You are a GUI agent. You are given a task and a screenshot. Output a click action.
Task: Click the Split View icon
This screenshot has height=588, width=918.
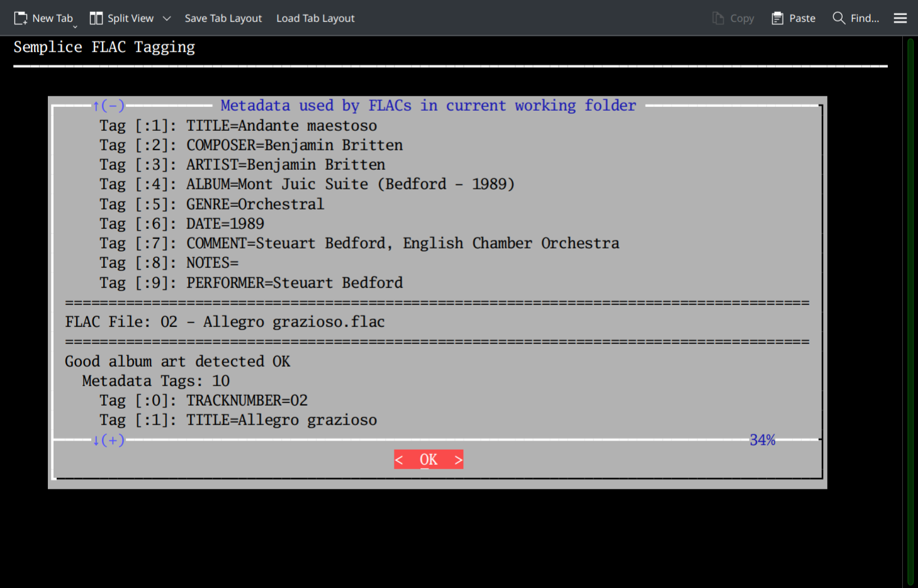coord(96,18)
